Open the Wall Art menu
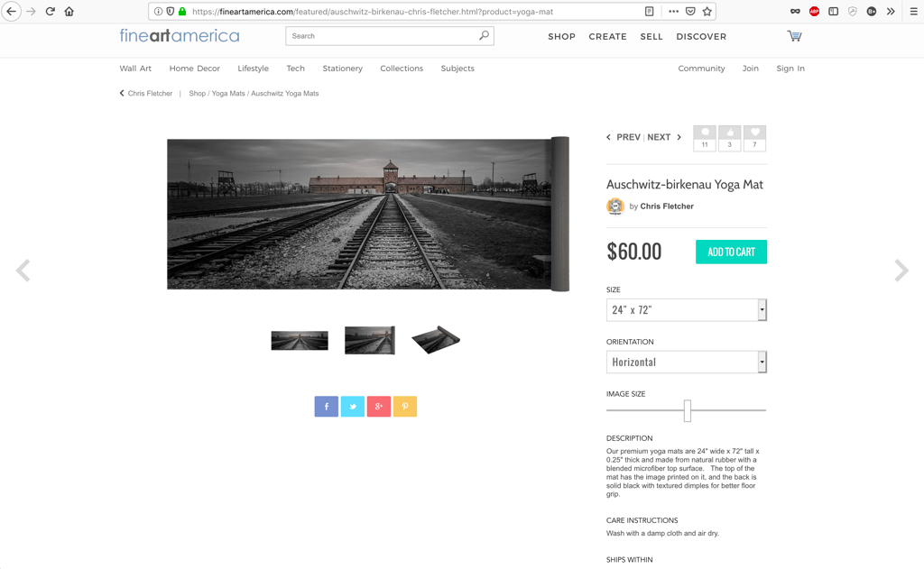This screenshot has width=924, height=569. (135, 69)
